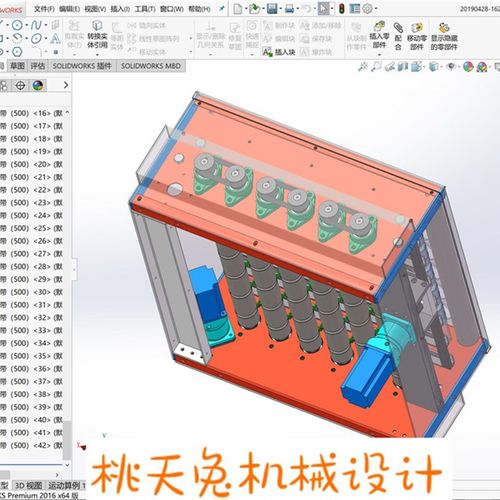This screenshot has width=500, height=500.
Task: Click the Open file icon
Action: point(255,9)
